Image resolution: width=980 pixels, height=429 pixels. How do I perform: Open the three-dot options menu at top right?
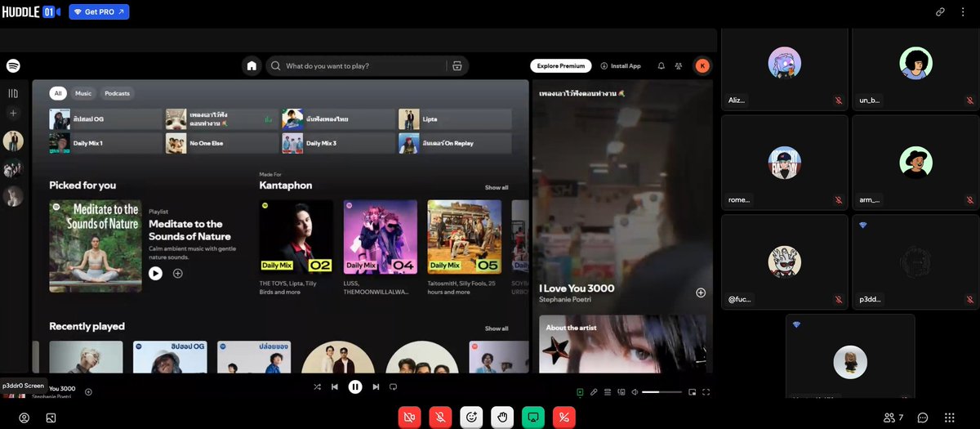[x=962, y=12]
